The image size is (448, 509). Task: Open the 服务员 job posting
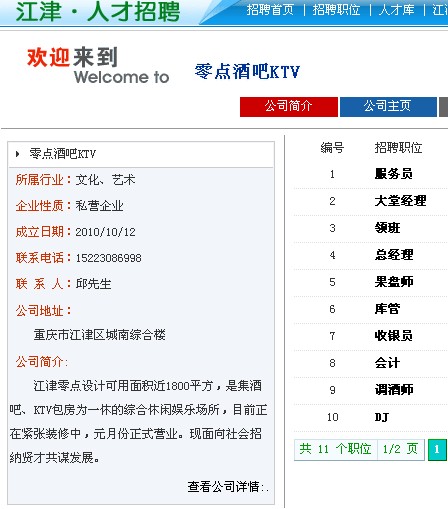coord(394,174)
